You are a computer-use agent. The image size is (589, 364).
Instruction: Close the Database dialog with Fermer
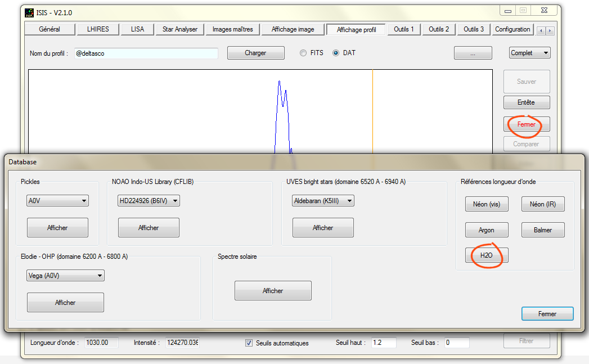point(547,314)
